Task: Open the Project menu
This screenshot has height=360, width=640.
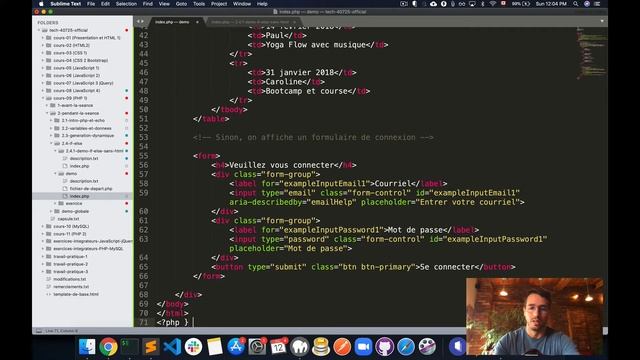Action: pyautogui.click(x=219, y=4)
